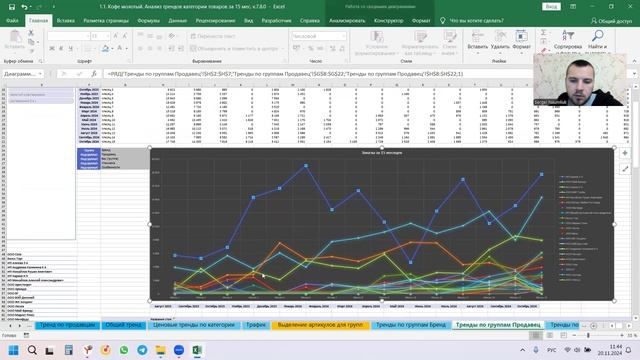The image size is (640, 360).
Task: Select the 'График' sheet tab
Action: pos(256,325)
